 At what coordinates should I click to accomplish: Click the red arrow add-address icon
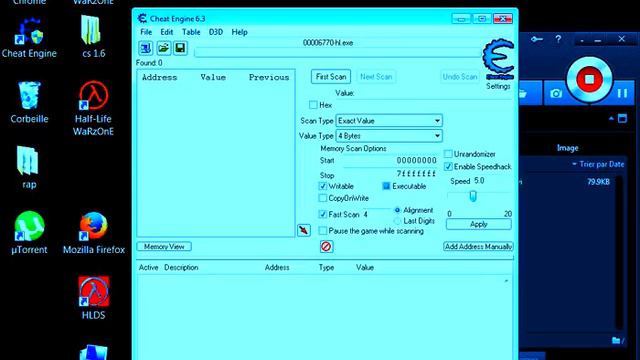point(304,230)
